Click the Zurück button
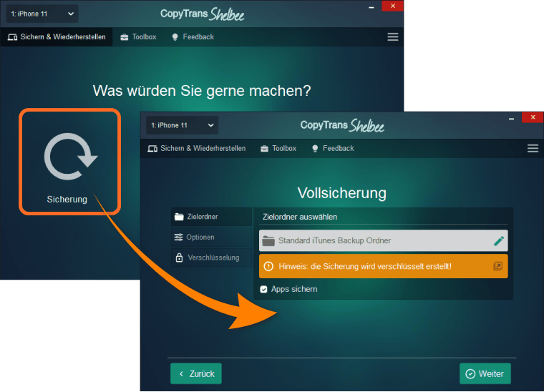The width and height of the screenshot is (544, 392). [x=196, y=373]
